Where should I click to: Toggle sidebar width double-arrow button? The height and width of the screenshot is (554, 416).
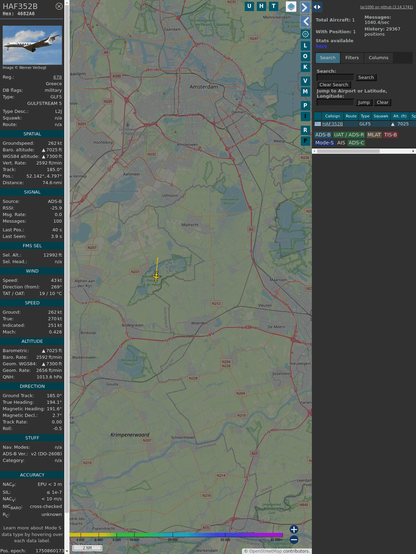point(317,7)
